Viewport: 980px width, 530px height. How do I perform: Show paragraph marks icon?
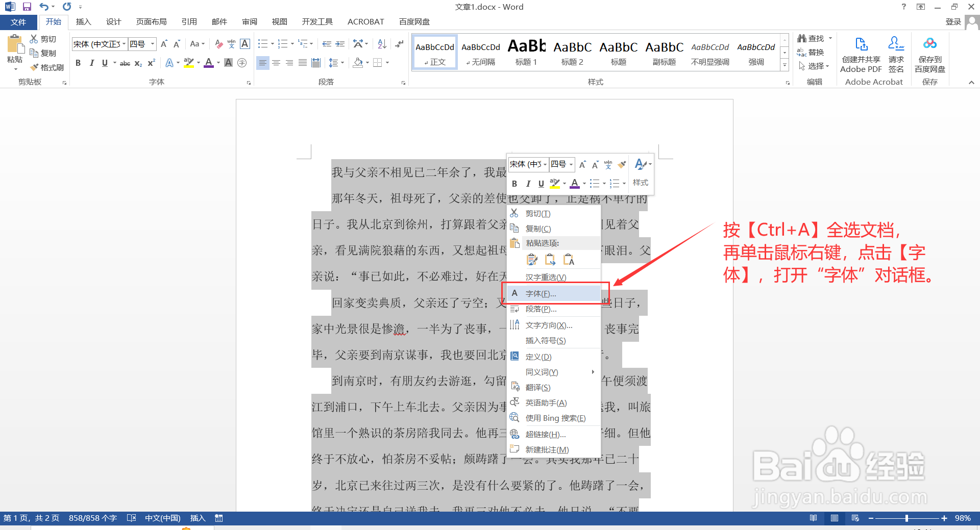[x=399, y=44]
